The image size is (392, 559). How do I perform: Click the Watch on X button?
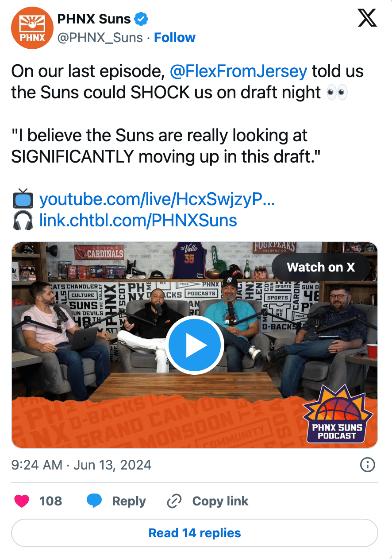[321, 267]
